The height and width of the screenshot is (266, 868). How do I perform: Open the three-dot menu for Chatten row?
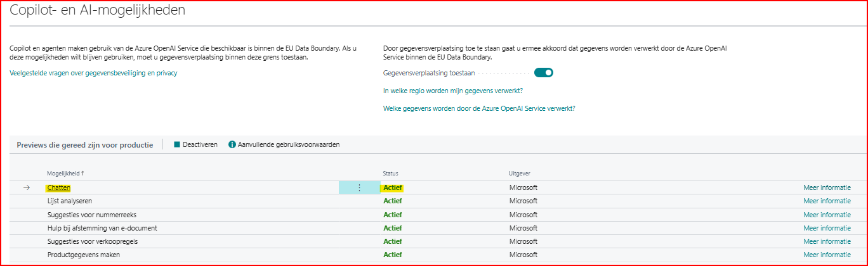[x=359, y=187]
